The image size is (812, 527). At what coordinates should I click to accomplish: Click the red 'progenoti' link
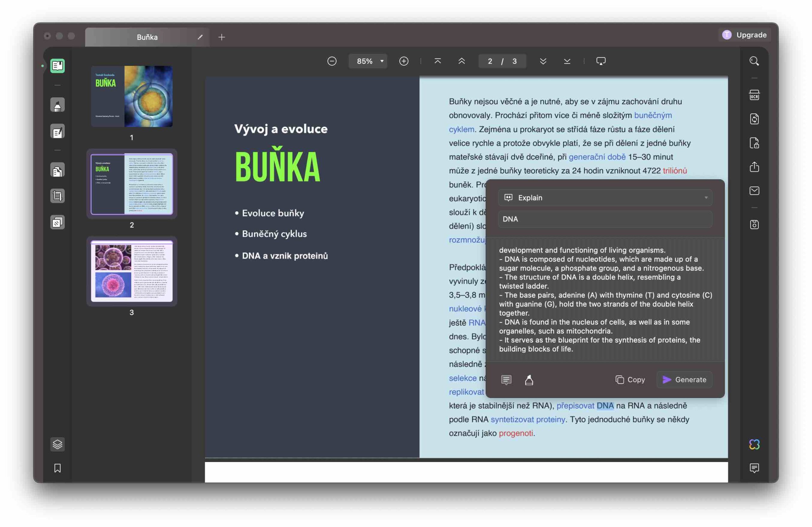tap(515, 433)
